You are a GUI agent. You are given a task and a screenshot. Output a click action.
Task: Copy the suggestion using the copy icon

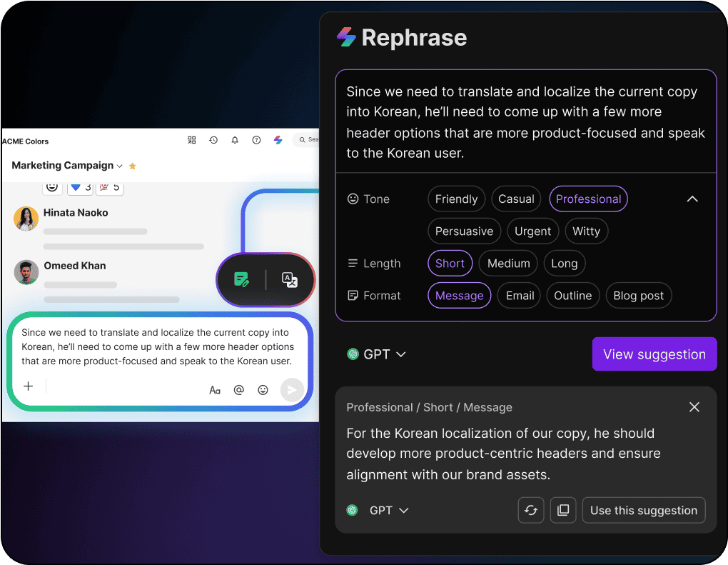click(563, 510)
